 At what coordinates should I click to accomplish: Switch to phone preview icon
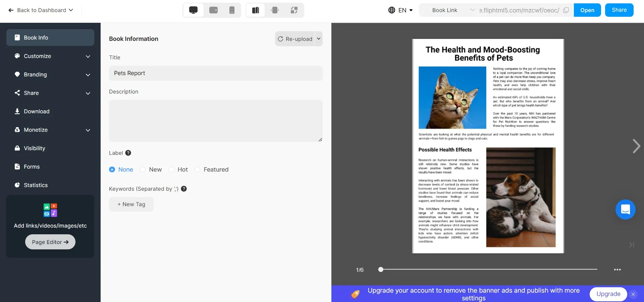(x=232, y=10)
